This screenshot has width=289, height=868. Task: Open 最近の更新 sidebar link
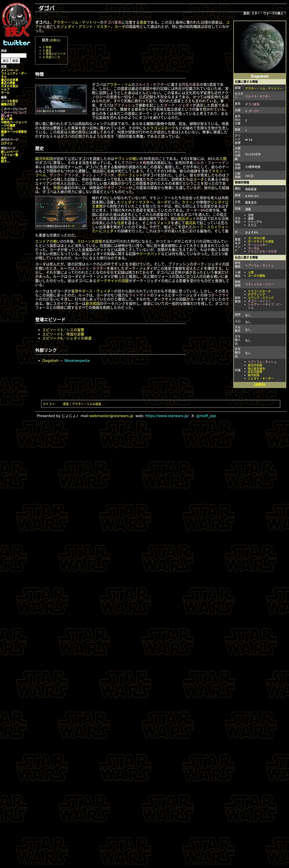[8, 83]
